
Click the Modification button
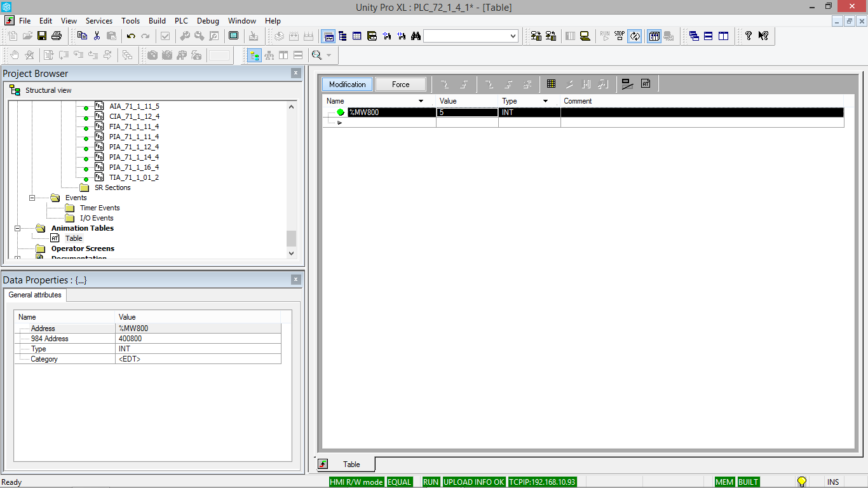pos(347,83)
